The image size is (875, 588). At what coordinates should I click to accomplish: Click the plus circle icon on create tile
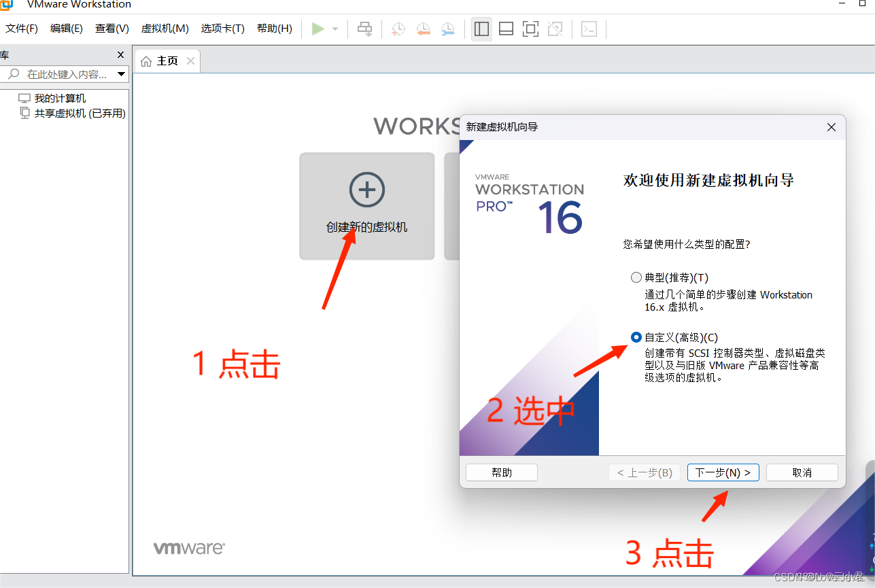367,190
